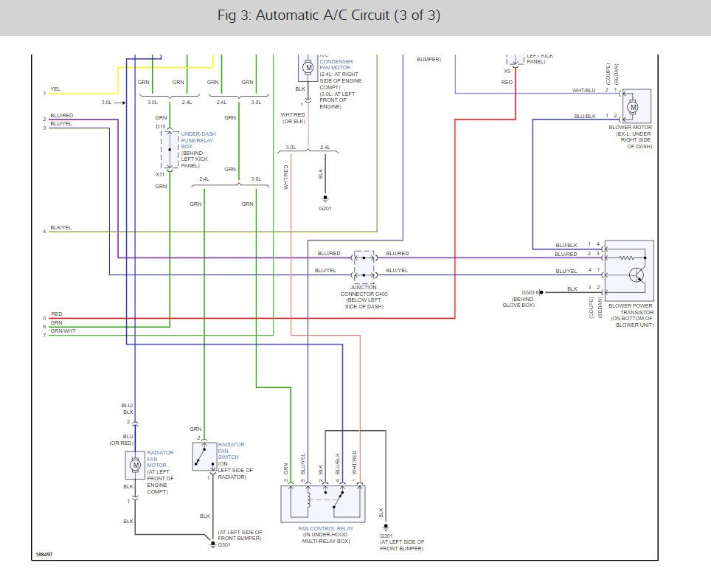Click the 'YEL' wire label at pin 1
The image size is (711, 588).
point(55,89)
